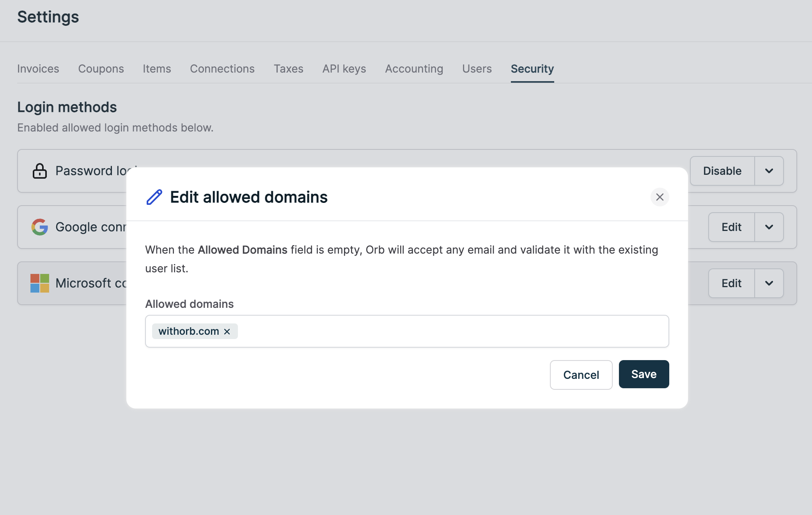Expand the dropdown next to Disable

(769, 171)
